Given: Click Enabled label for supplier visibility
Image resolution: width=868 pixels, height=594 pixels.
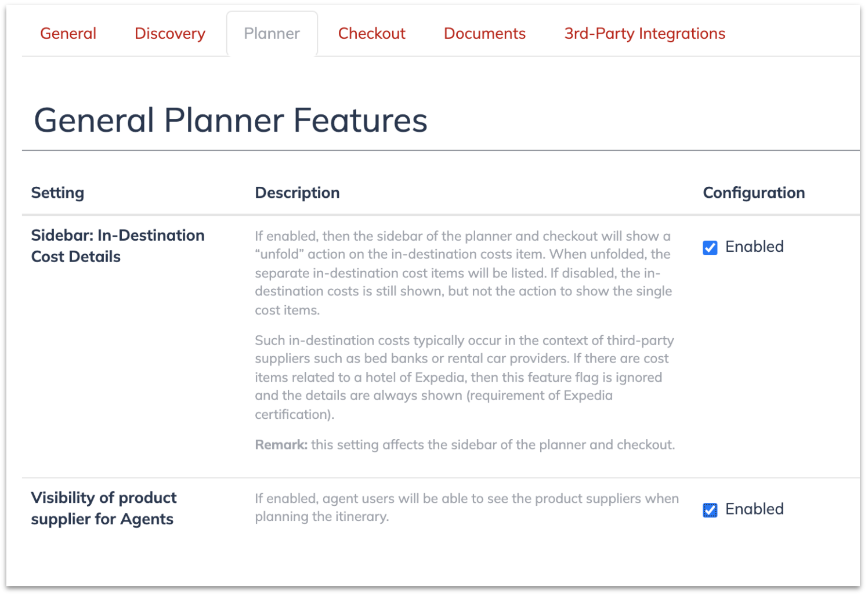Looking at the screenshot, I should [x=754, y=509].
